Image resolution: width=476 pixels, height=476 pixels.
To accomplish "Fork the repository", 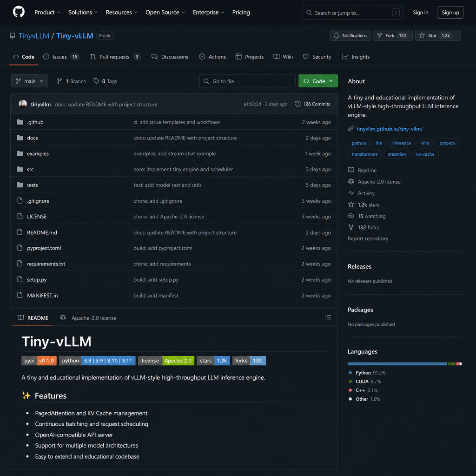I will pos(392,35).
